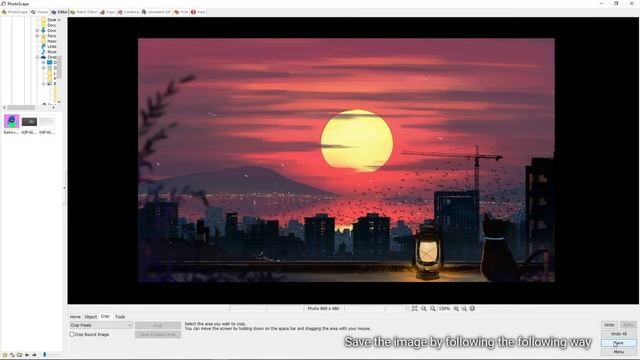Open the PhotoScape home tab
The height and width of the screenshot is (360, 640).
click(x=15, y=12)
